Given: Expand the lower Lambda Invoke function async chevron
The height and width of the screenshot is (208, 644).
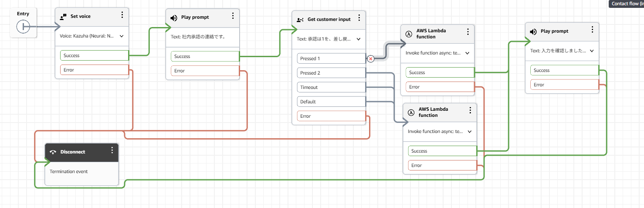Looking at the screenshot, I should [x=469, y=131].
